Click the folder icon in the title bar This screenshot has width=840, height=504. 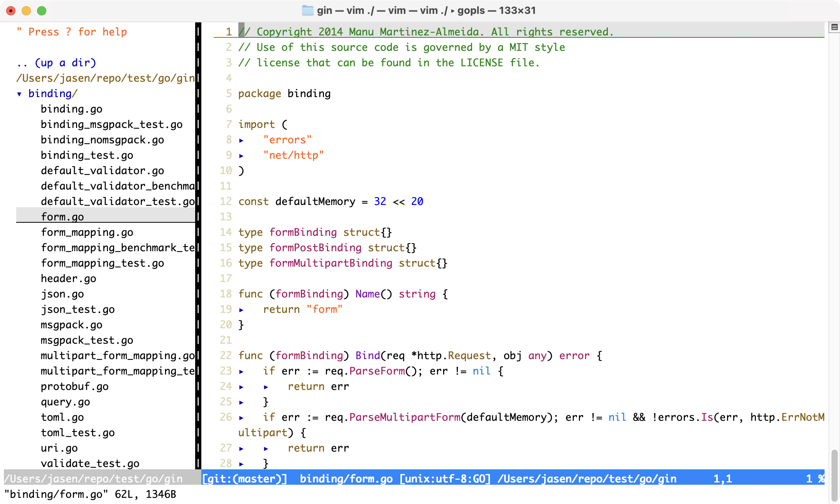pyautogui.click(x=307, y=10)
